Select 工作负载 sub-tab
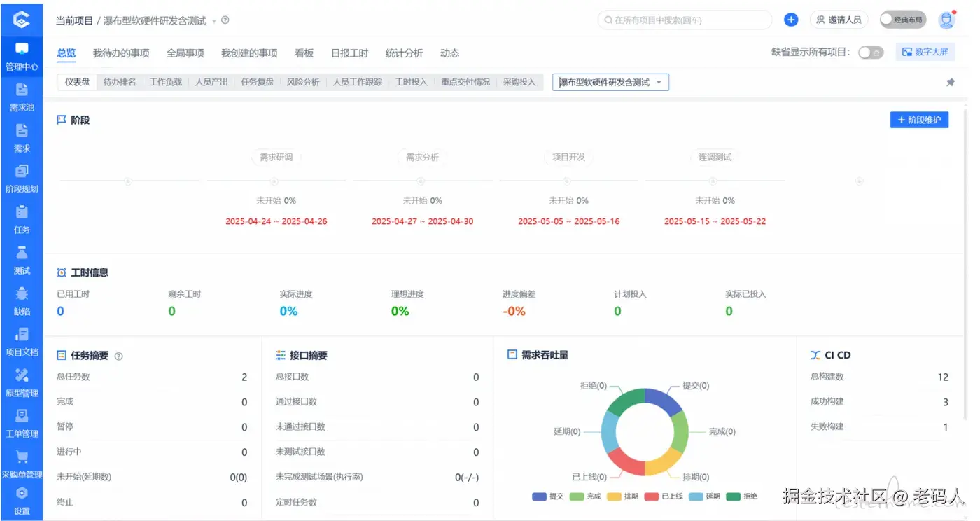The width and height of the screenshot is (980, 521). [166, 83]
